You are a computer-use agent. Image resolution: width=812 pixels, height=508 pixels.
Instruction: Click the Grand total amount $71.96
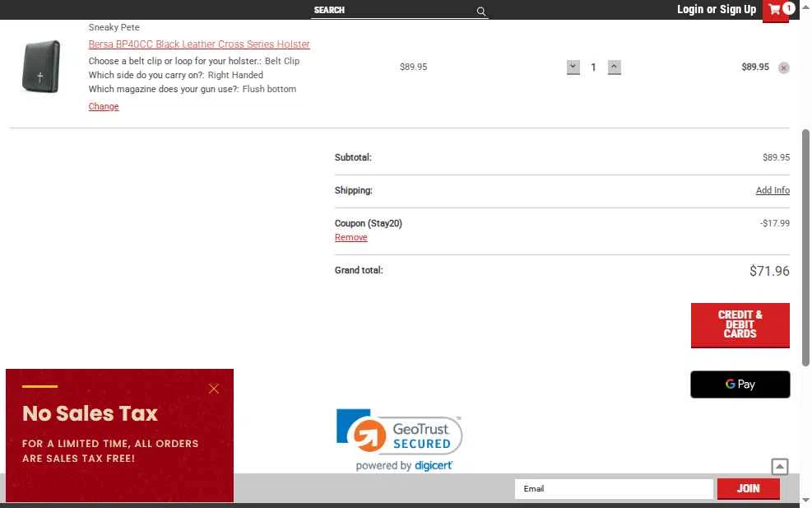(769, 271)
